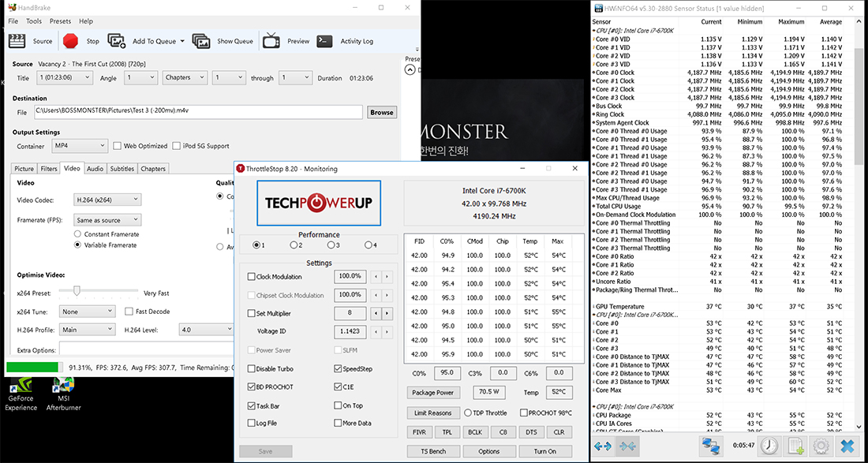Expand columns with HWiNFO double-arrow icon

602,446
